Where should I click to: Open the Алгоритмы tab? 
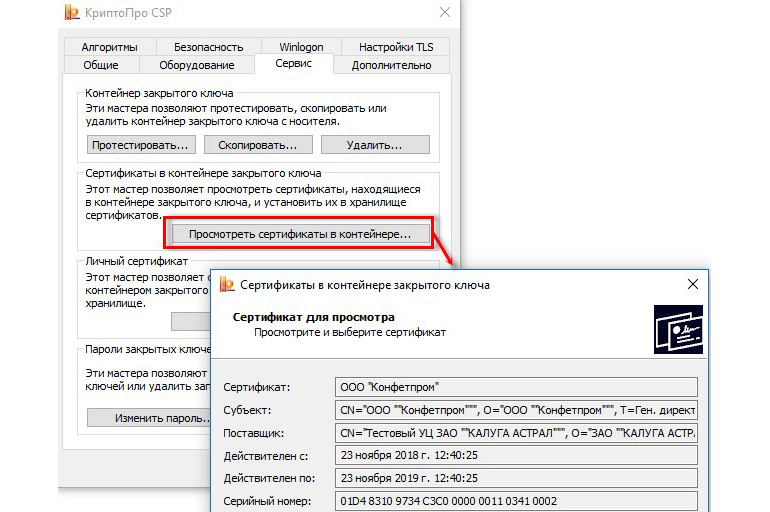pyautogui.click(x=110, y=47)
